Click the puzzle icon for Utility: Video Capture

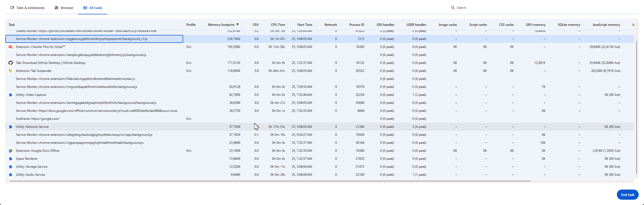tap(10, 95)
